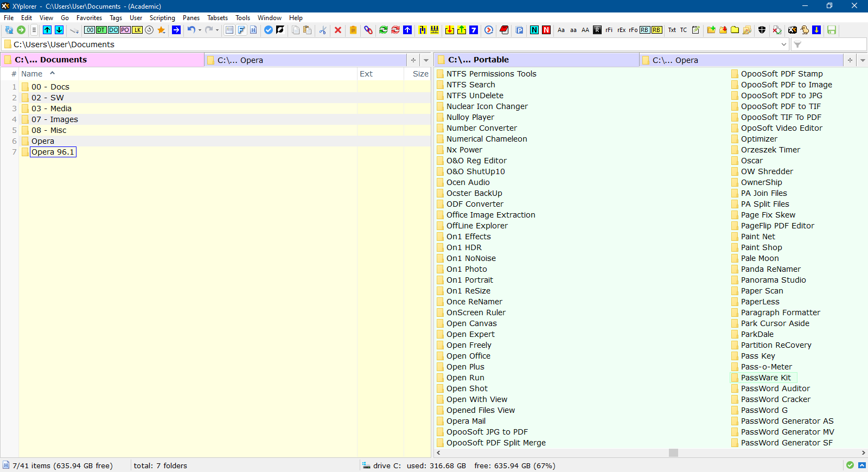Click the Paste clipboard icon
The height and width of the screenshot is (472, 868).
(x=308, y=30)
